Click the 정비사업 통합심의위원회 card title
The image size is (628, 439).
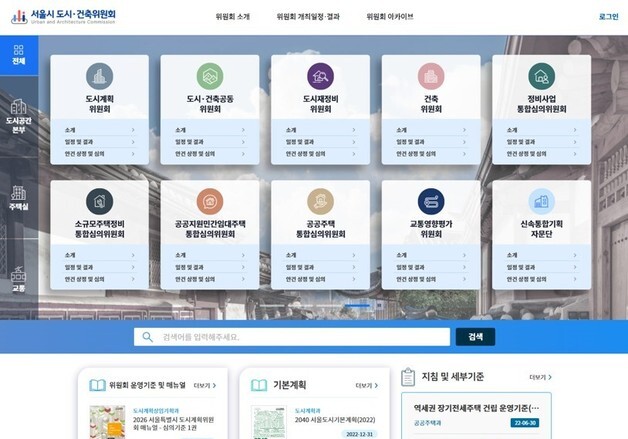(x=541, y=104)
